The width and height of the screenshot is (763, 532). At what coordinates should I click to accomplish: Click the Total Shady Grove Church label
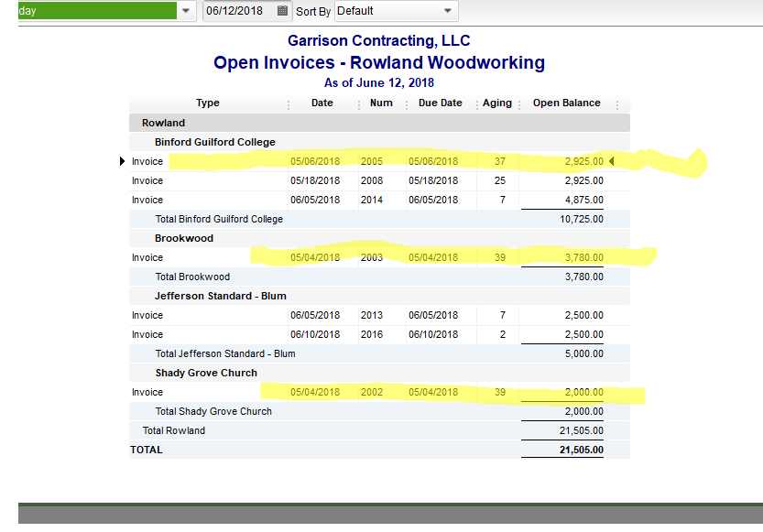[213, 411]
